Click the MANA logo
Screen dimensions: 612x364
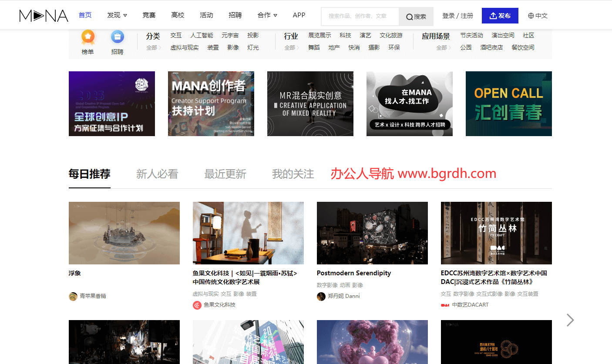(x=44, y=16)
